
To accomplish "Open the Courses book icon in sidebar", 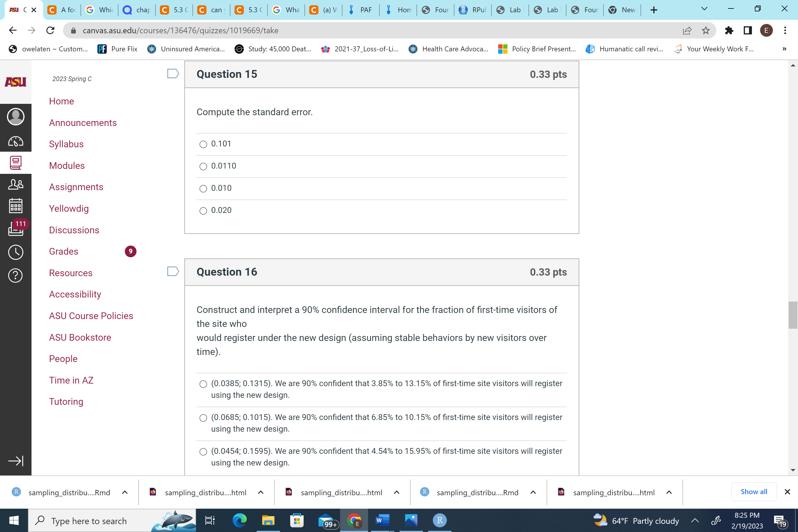I will pyautogui.click(x=16, y=162).
